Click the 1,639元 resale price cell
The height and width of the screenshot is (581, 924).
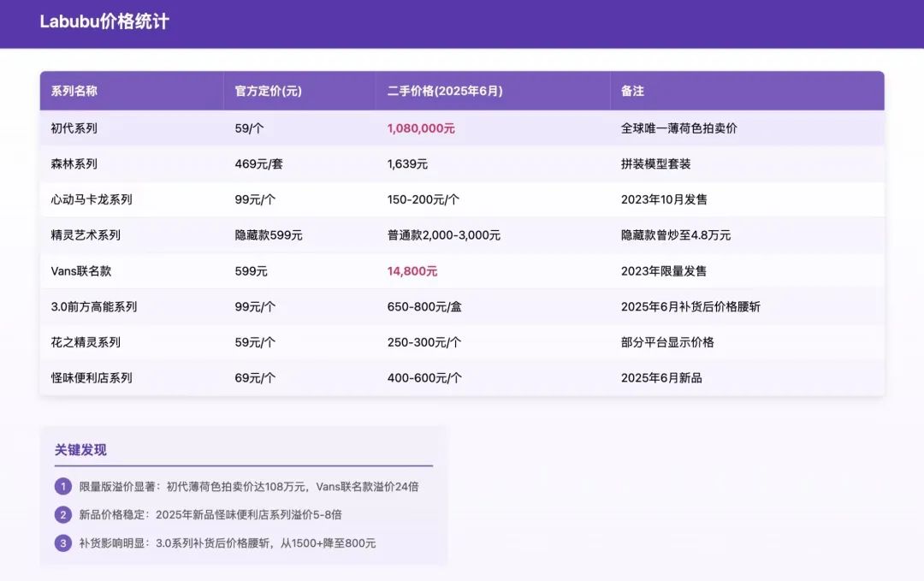(x=407, y=163)
